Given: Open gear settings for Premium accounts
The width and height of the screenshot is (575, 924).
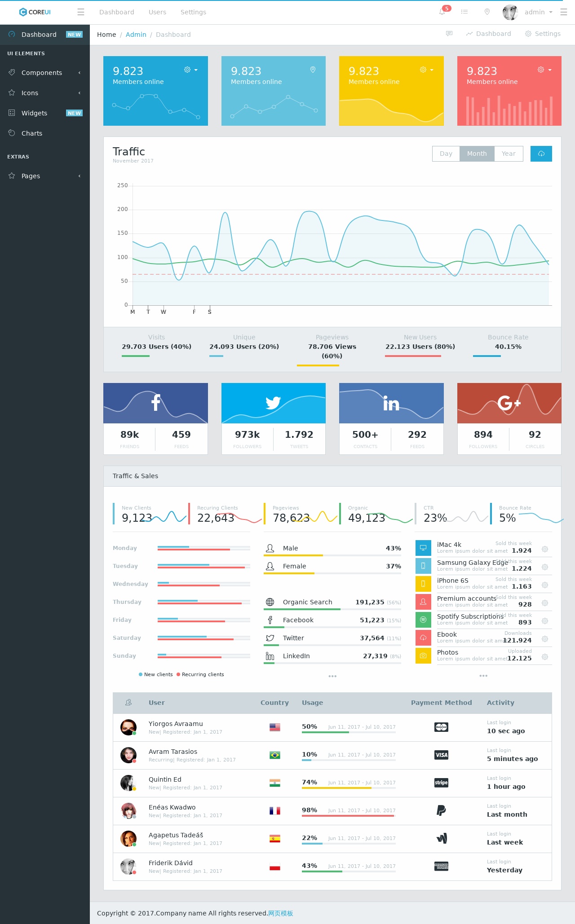Looking at the screenshot, I should (x=545, y=603).
